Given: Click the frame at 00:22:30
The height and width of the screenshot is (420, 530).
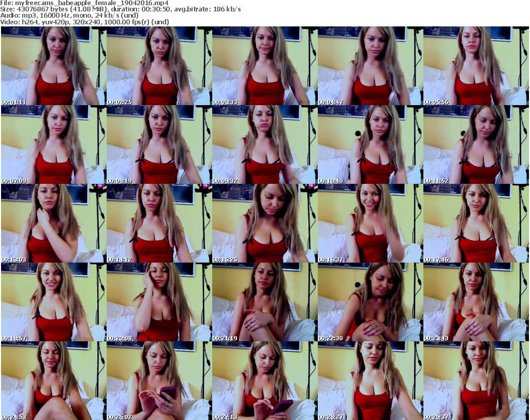Looking at the screenshot, I should (x=370, y=302).
